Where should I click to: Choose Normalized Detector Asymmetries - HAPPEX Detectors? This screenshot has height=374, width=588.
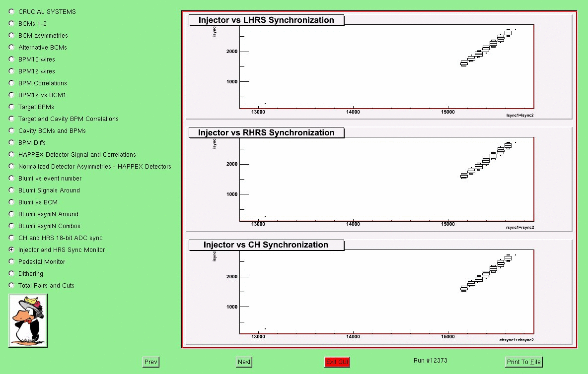[x=11, y=166]
